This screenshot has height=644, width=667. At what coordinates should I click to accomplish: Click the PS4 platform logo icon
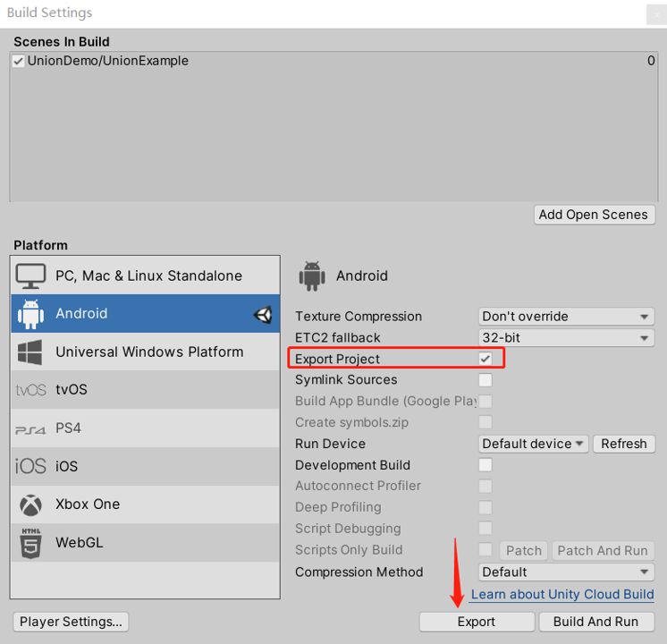pyautogui.click(x=30, y=428)
